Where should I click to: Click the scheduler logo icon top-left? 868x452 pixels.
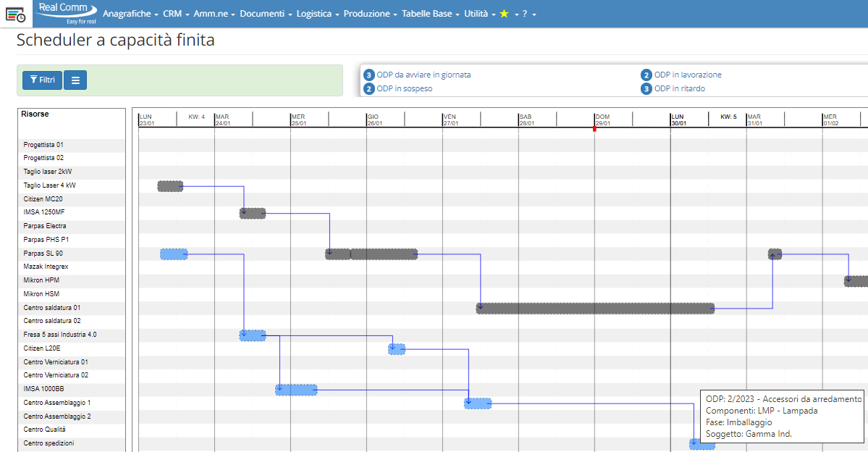coord(16,14)
